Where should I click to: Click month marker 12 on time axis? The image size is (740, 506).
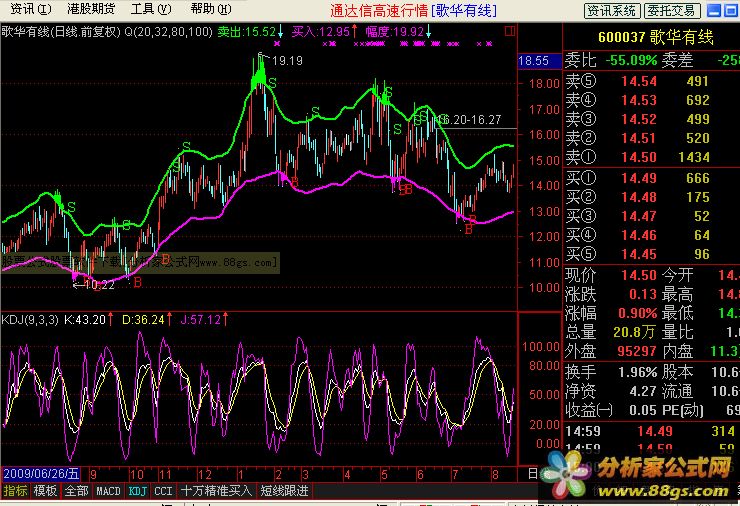[x=204, y=474]
